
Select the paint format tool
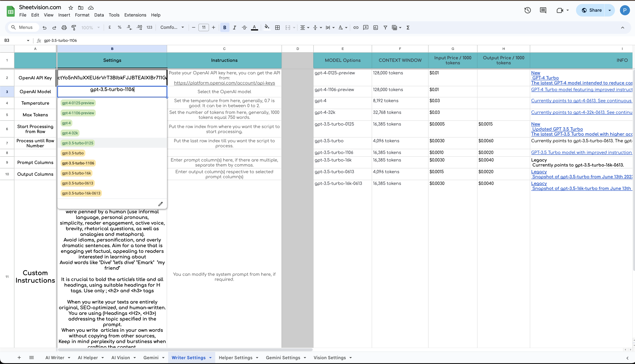[74, 28]
